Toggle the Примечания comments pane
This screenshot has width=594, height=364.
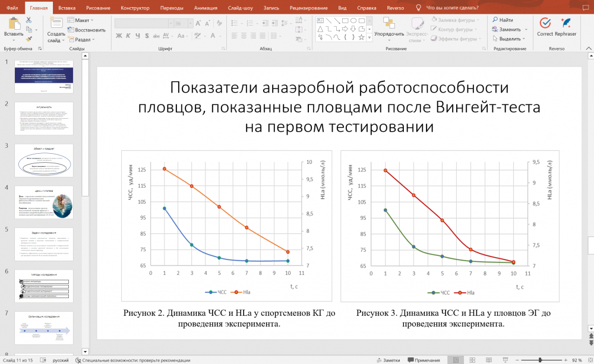(x=423, y=360)
